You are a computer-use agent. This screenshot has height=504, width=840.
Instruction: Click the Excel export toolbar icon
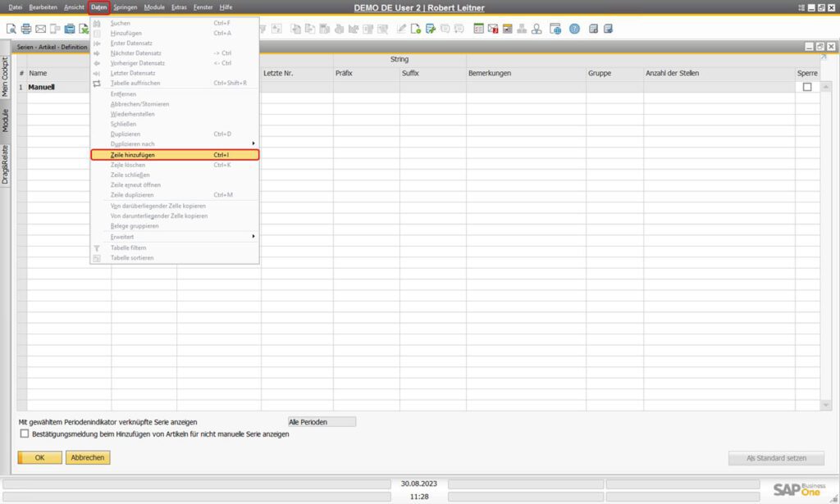[83, 29]
